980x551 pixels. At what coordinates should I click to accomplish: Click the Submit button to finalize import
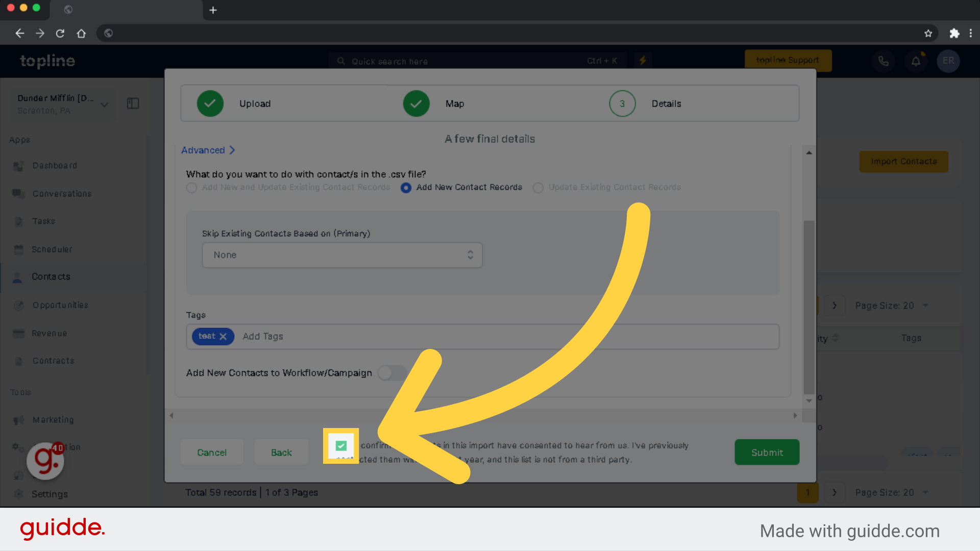767,452
